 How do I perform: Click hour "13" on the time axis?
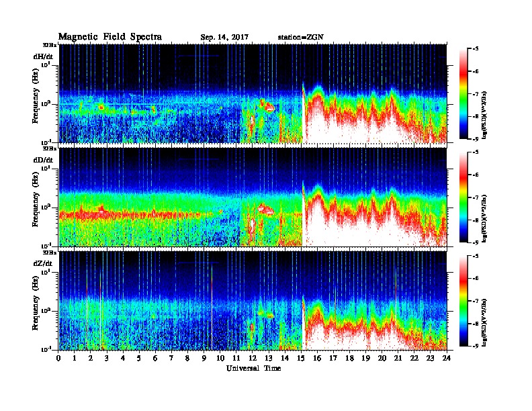[269, 358]
